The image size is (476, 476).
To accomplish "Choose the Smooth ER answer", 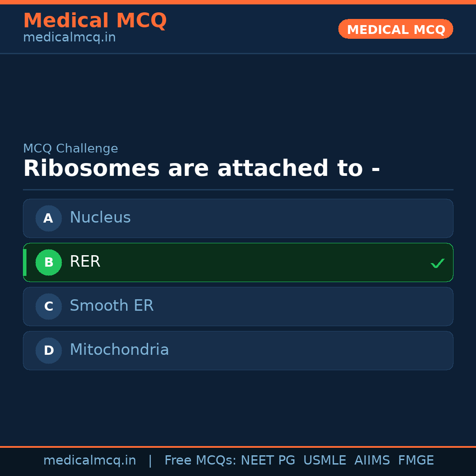I will 238,306.
